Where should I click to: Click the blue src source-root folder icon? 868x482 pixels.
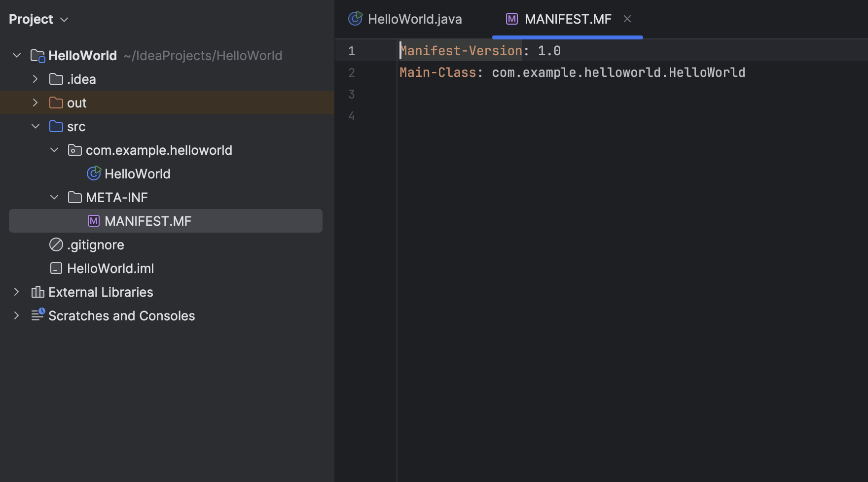56,126
